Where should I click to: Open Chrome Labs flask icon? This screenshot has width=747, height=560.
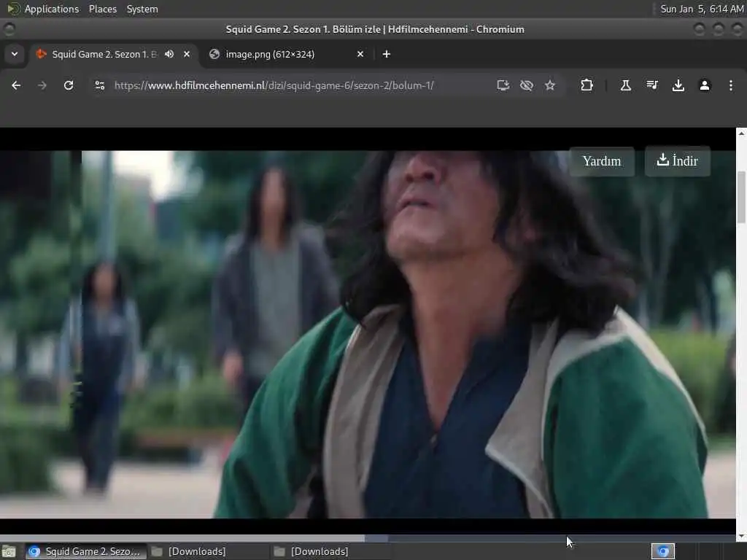point(625,85)
